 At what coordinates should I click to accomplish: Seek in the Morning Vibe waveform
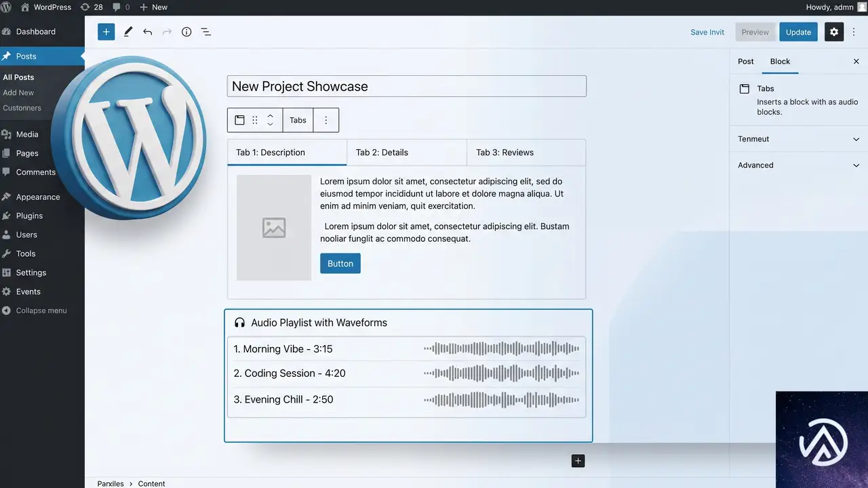tap(502, 349)
